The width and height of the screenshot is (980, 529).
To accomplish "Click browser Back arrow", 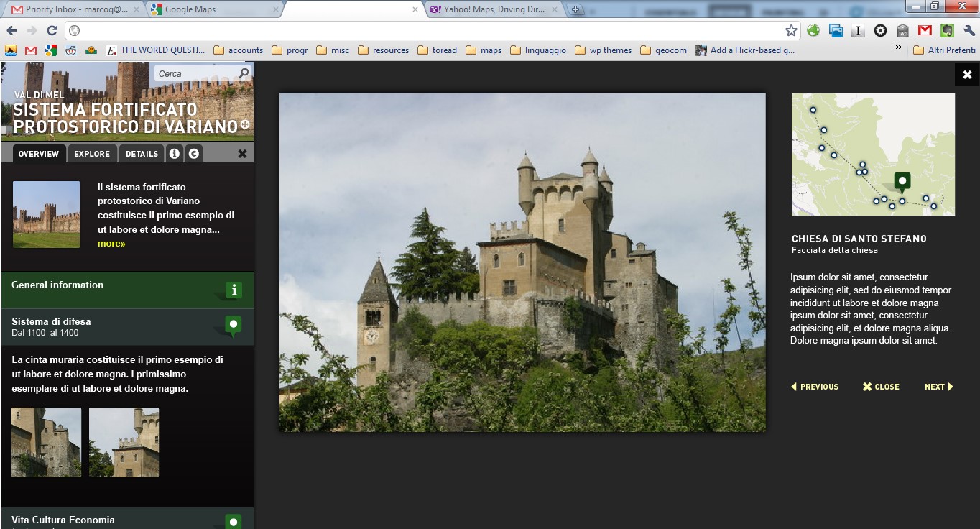I will 12,30.
